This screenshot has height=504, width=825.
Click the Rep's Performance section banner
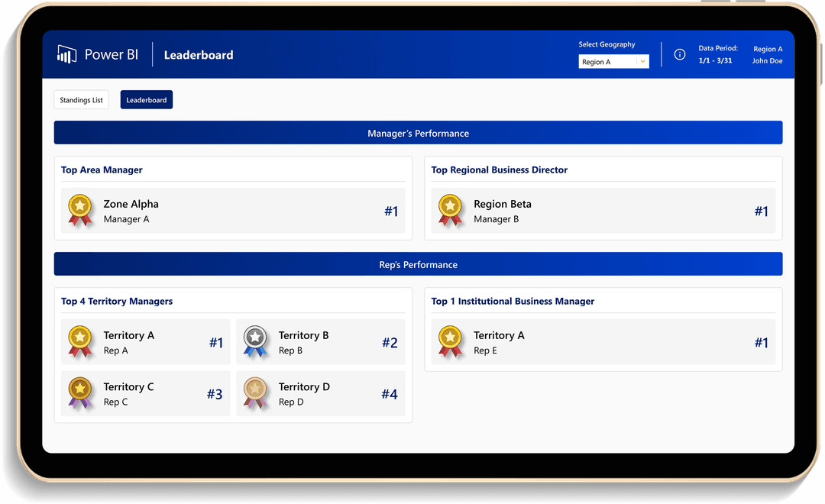pos(418,264)
